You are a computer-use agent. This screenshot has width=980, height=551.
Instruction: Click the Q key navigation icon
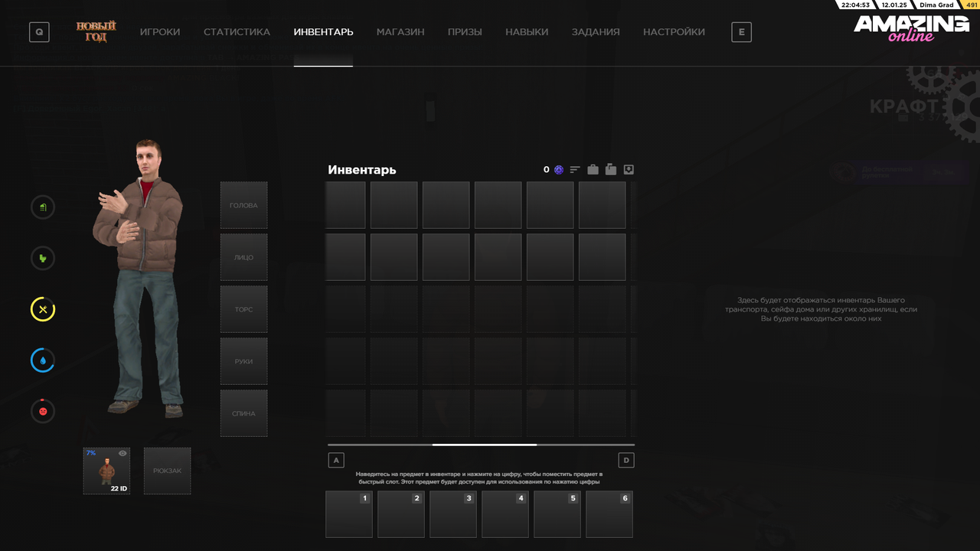pyautogui.click(x=39, y=32)
